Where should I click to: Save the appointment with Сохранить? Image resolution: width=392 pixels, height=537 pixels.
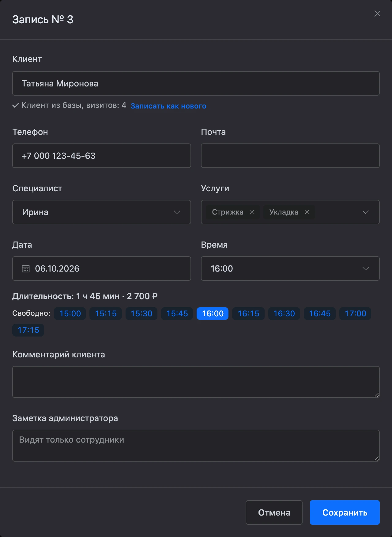(345, 512)
